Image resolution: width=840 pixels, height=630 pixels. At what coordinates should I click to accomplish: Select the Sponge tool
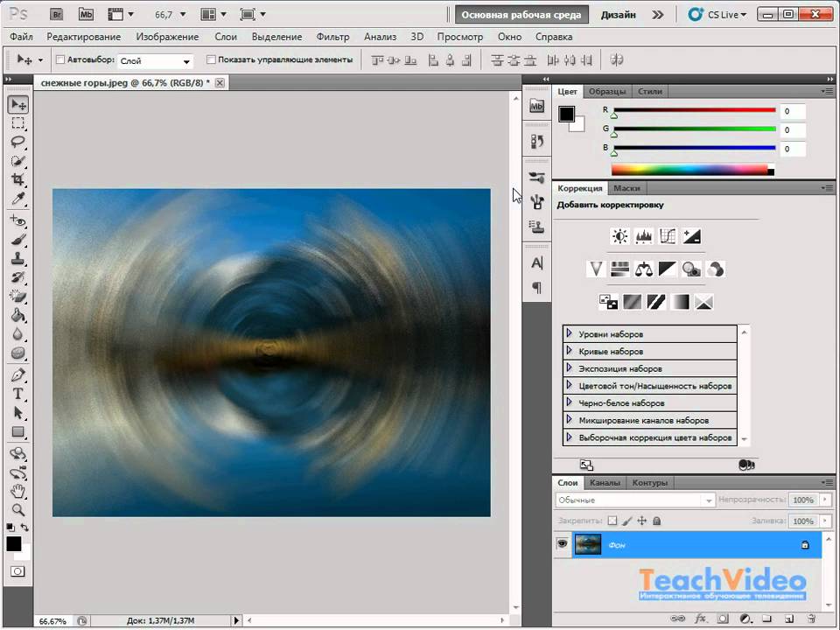pyautogui.click(x=18, y=353)
